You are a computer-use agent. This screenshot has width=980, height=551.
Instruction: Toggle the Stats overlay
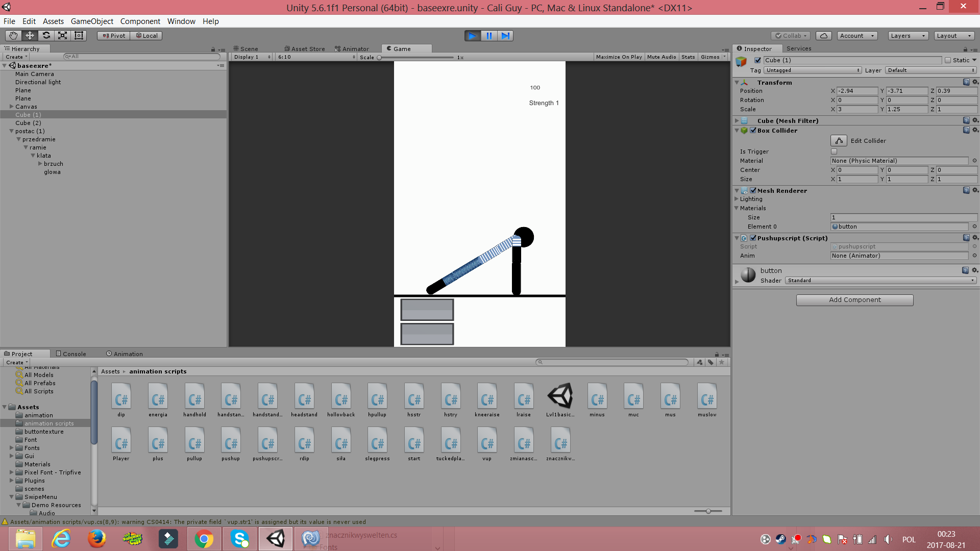tap(688, 57)
